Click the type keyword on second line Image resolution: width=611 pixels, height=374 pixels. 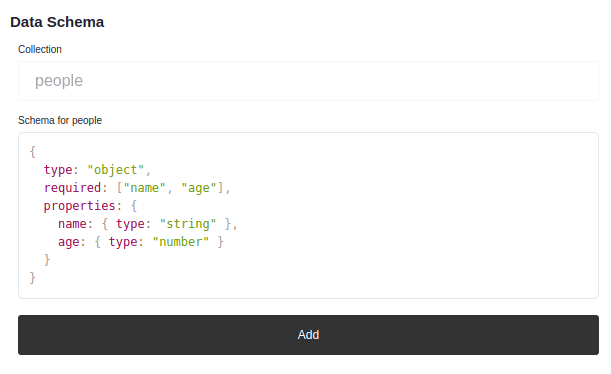pos(58,170)
